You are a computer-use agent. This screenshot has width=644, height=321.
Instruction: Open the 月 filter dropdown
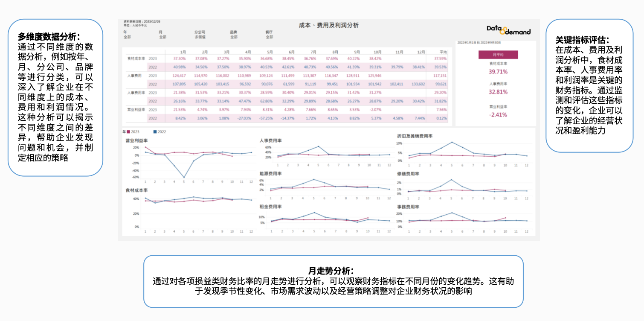(162, 37)
